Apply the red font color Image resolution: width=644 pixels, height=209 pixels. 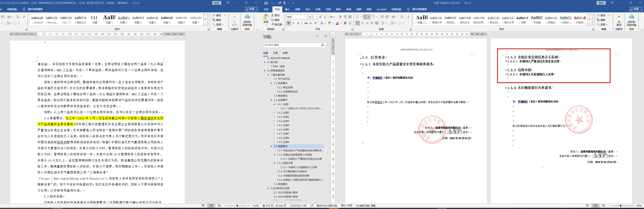pyautogui.click(x=337, y=23)
